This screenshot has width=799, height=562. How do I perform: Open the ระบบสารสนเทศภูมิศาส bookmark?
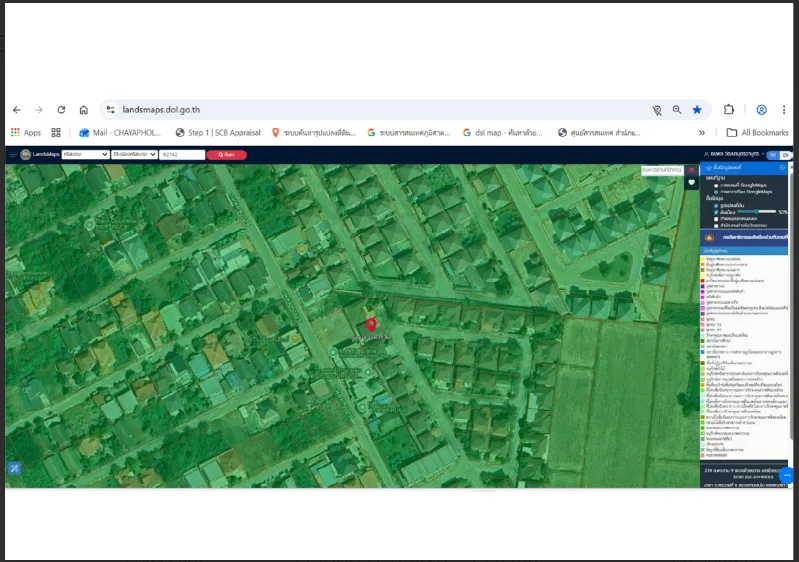coord(409,132)
